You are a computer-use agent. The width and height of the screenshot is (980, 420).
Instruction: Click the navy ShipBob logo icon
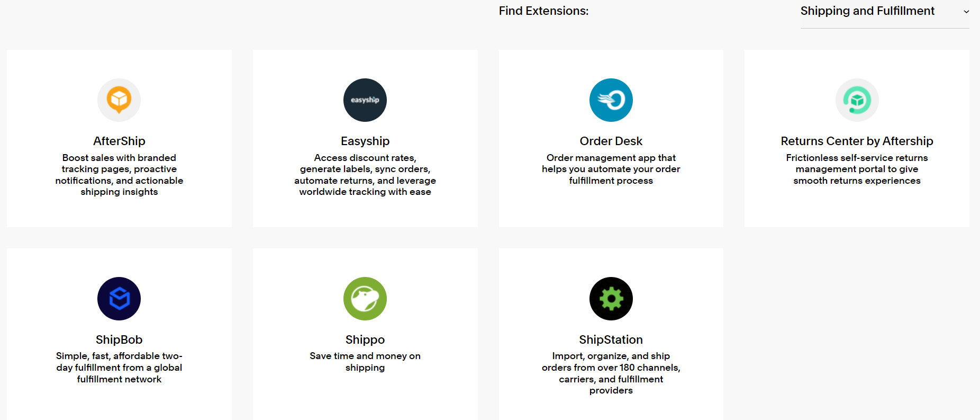point(119,299)
